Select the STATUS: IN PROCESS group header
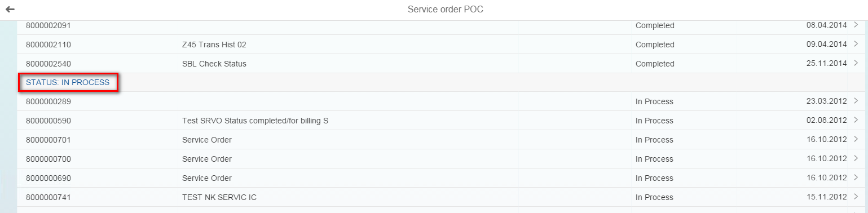Screen dimensions: 868x213 (x=68, y=82)
